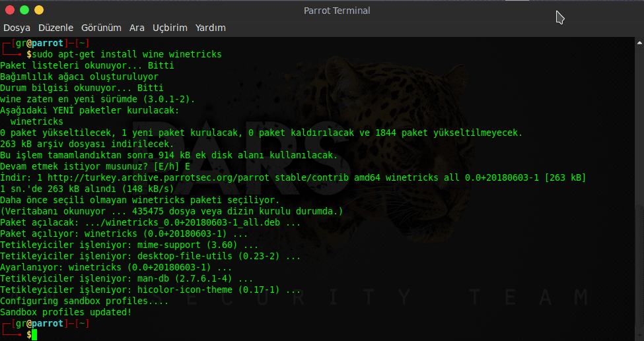Click the first gr@parrot prompt at top
Viewport: 644px width, 341px height.
(x=40, y=44)
